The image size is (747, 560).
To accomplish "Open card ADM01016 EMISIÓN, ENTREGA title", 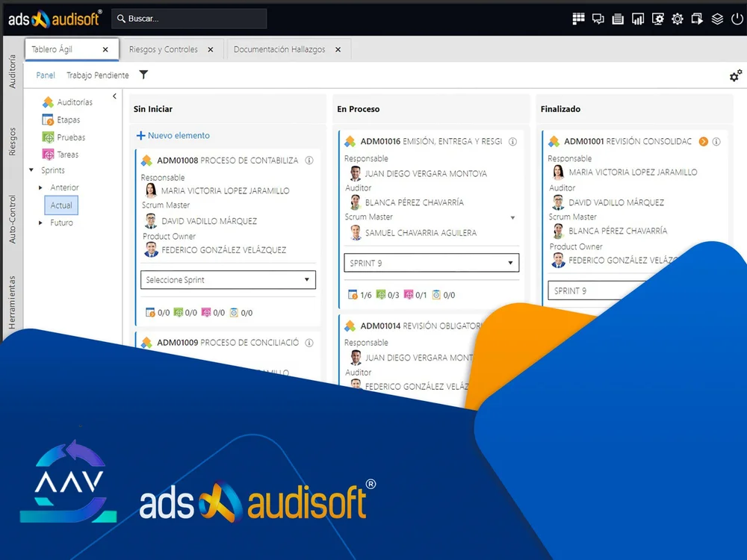I will 431,141.
